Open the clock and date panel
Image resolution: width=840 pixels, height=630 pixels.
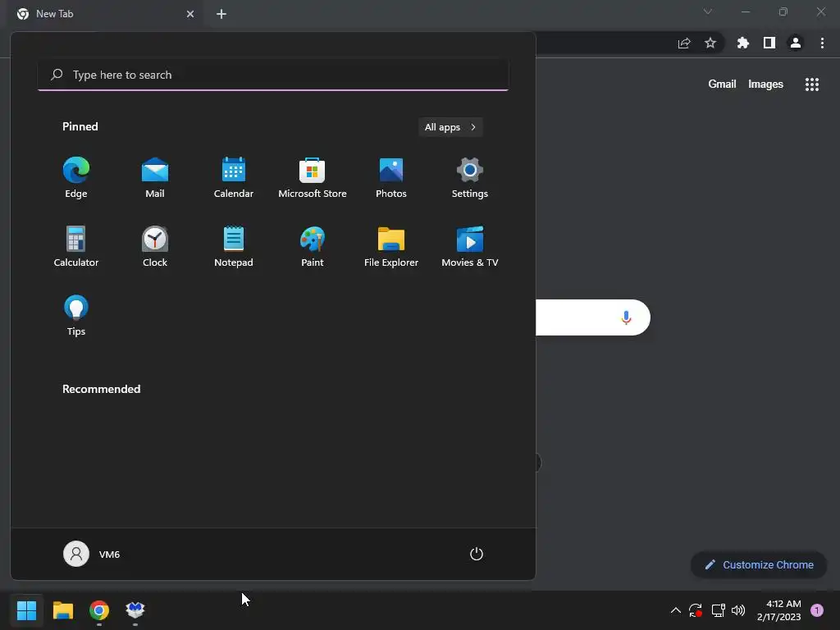click(x=779, y=610)
